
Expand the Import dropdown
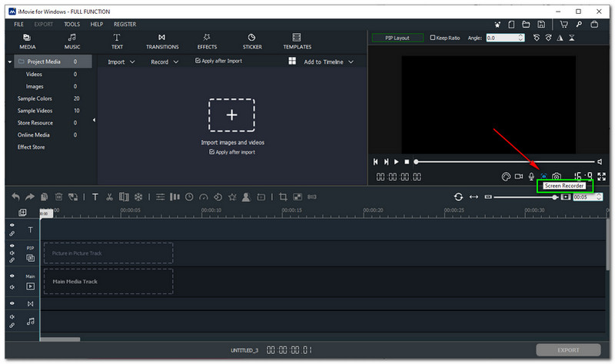(121, 61)
